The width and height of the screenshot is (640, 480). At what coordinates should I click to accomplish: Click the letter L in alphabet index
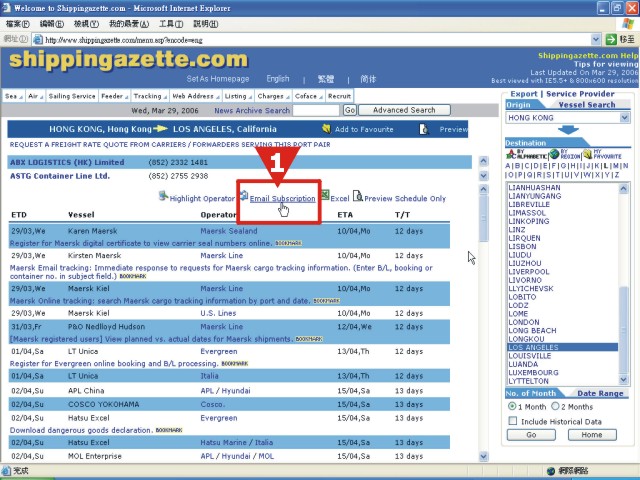click(x=606, y=166)
